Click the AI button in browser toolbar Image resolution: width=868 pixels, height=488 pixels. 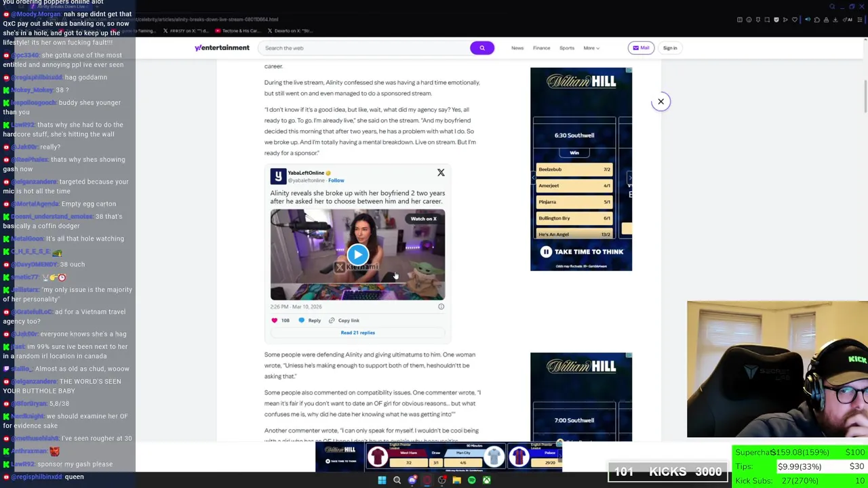click(x=847, y=20)
